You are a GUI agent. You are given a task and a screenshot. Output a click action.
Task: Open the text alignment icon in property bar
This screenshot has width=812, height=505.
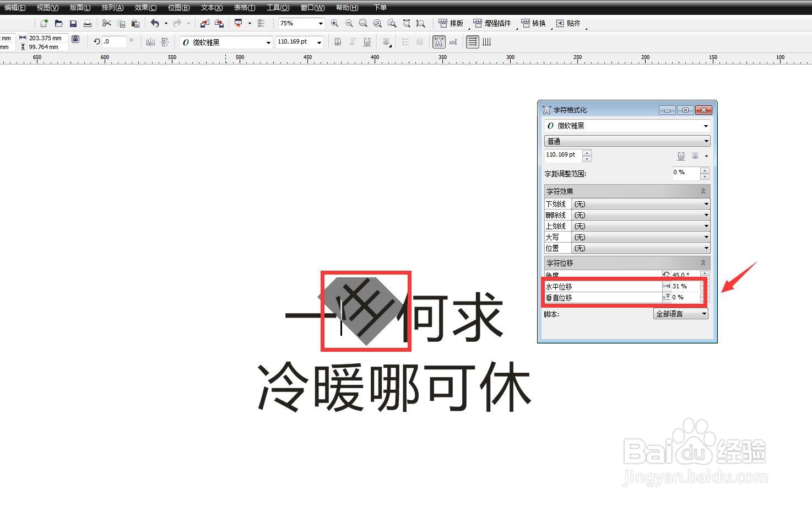coord(387,42)
